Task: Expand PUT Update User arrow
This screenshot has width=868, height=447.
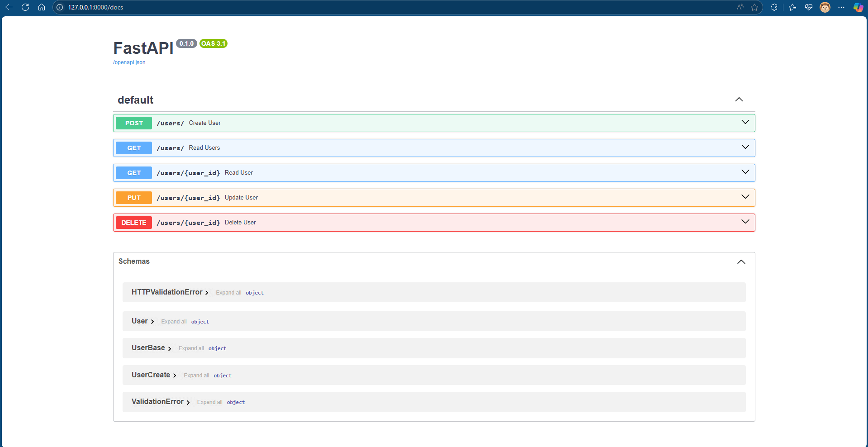Action: [x=745, y=197]
